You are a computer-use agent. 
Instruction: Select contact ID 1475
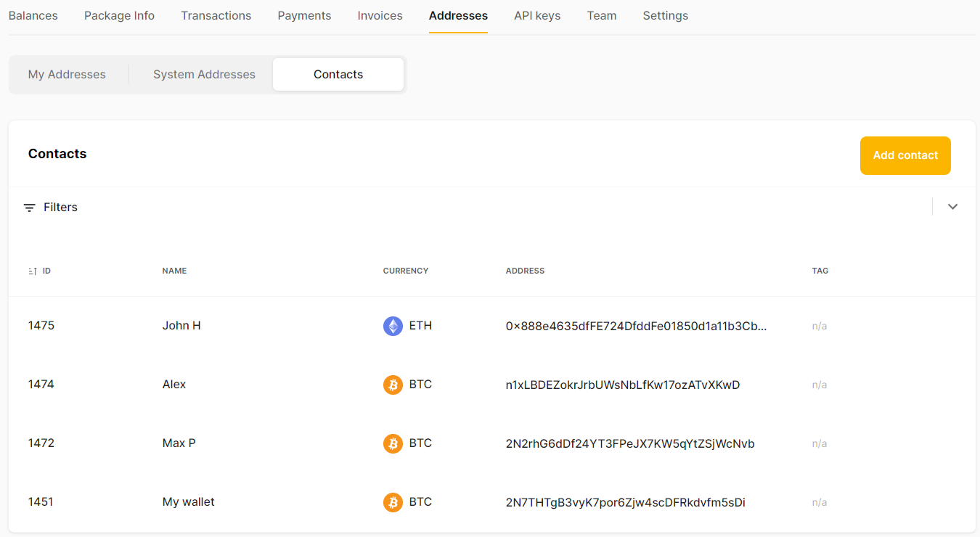tap(41, 326)
